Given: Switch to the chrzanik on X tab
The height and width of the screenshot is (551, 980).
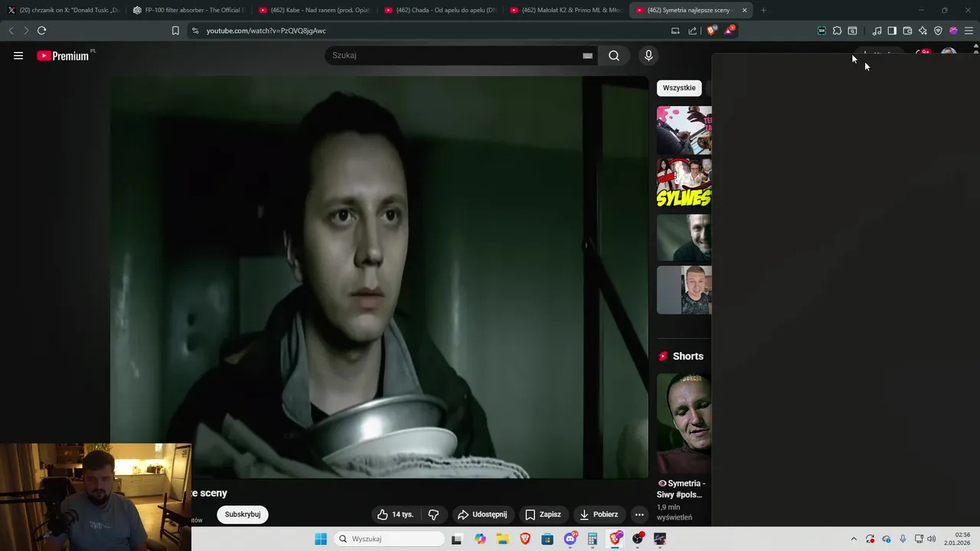Looking at the screenshot, I should point(64,10).
